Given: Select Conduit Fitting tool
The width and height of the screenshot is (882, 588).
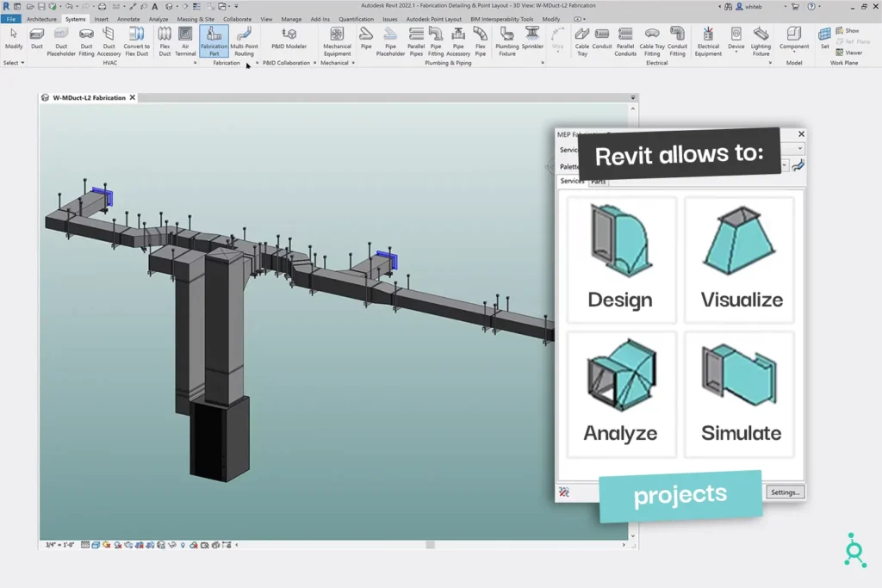Looking at the screenshot, I should click(x=677, y=41).
